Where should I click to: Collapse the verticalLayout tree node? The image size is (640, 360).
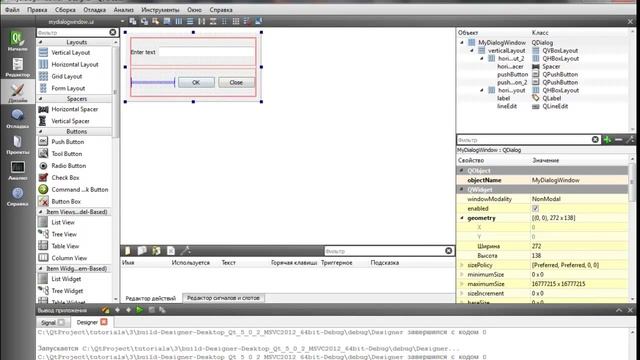click(472, 51)
